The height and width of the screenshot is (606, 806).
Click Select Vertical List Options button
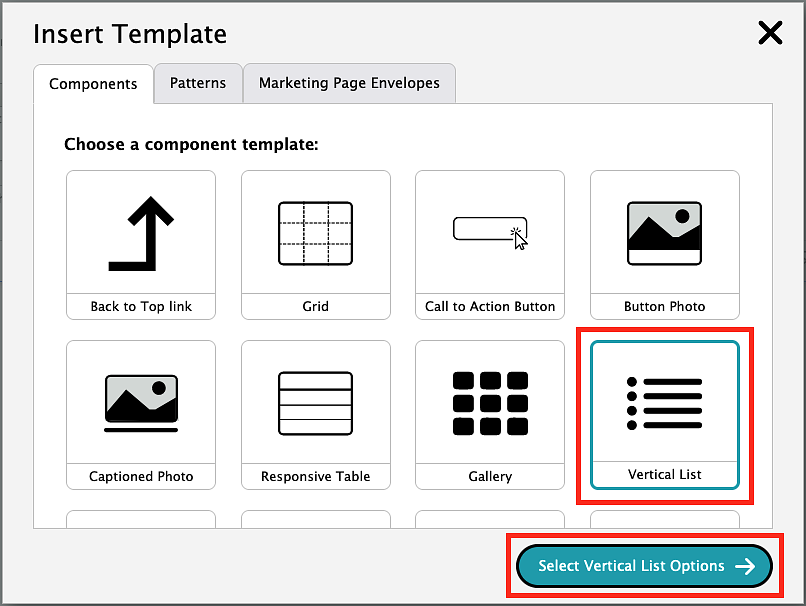tap(644, 566)
